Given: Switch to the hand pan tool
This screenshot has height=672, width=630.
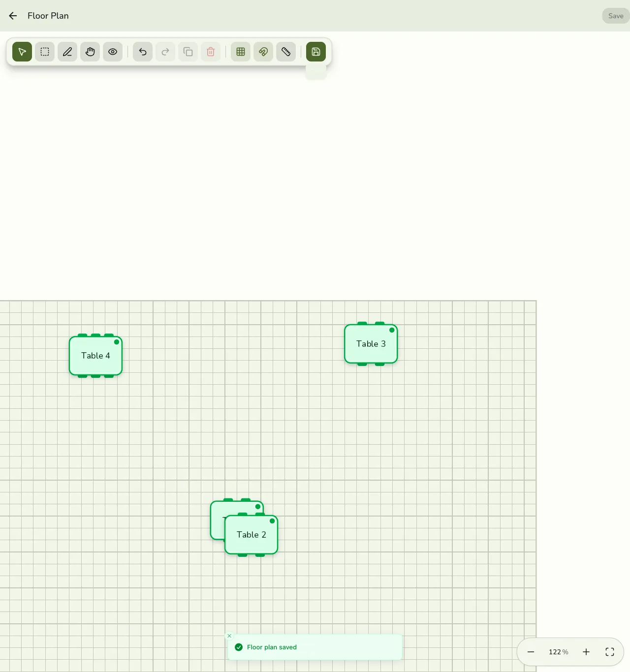Looking at the screenshot, I should point(90,52).
